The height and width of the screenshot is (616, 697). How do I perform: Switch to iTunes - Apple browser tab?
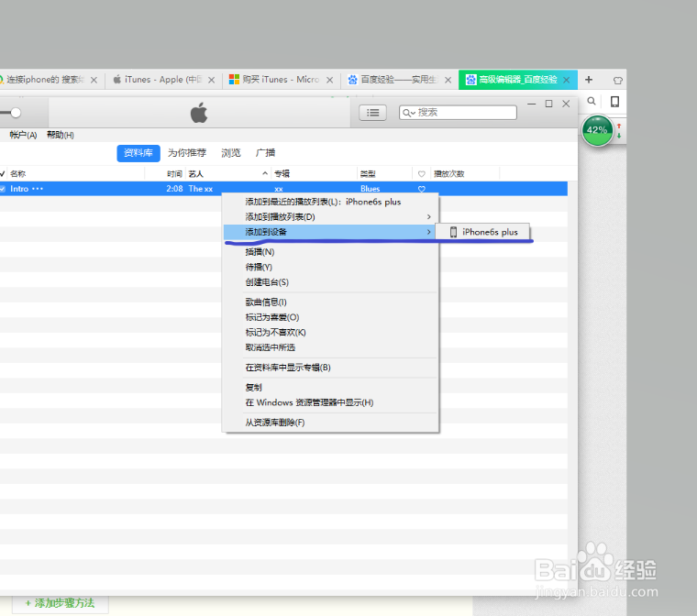163,80
